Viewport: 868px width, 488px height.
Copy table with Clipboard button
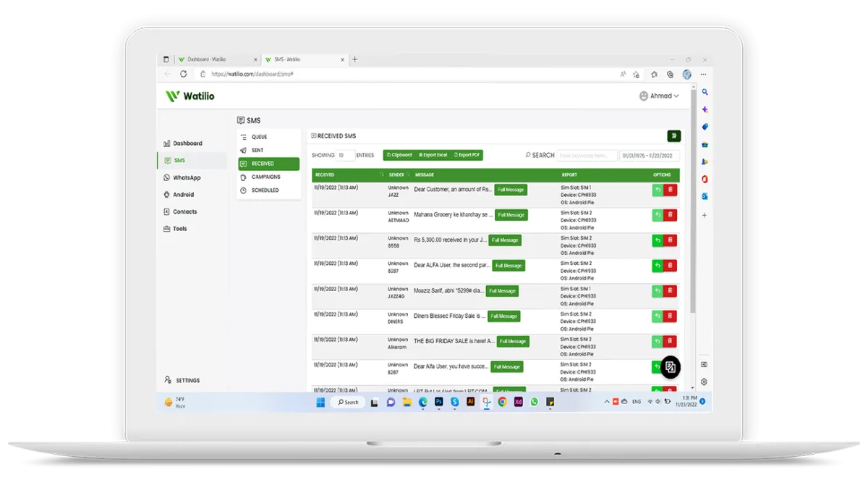(399, 155)
